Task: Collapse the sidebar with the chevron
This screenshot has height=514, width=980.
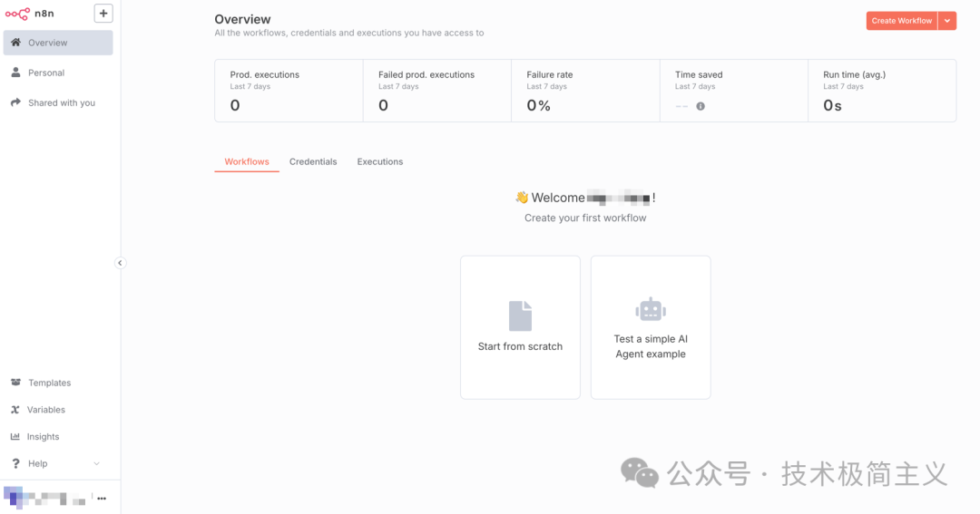Action: click(x=120, y=263)
